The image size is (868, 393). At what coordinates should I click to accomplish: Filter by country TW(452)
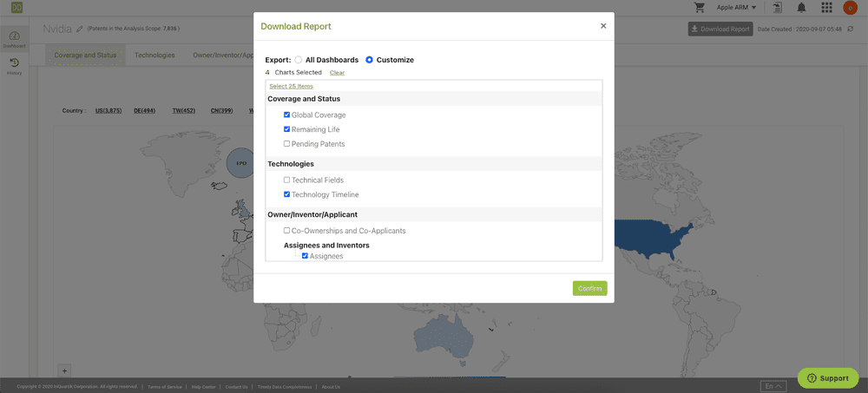pos(183,111)
